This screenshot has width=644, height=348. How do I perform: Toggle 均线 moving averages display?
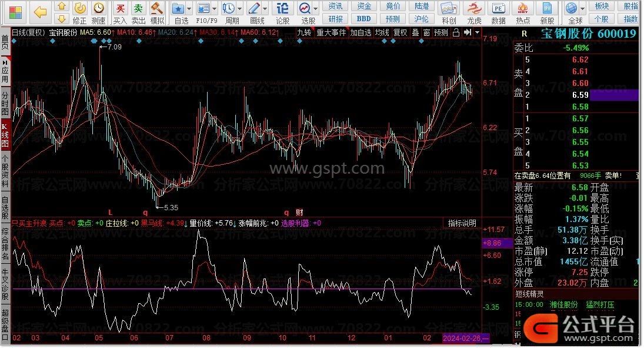coord(382,32)
